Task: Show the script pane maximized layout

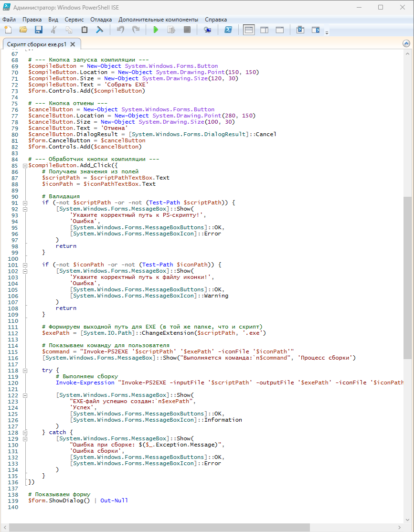Action: click(x=280, y=30)
